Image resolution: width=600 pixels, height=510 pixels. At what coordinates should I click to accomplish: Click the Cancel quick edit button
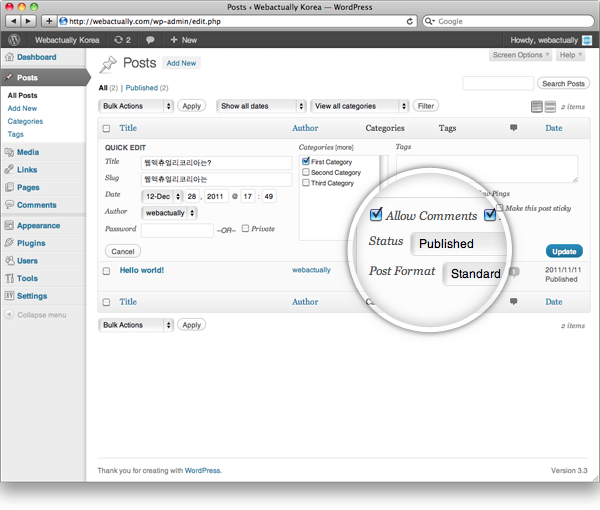click(x=123, y=251)
